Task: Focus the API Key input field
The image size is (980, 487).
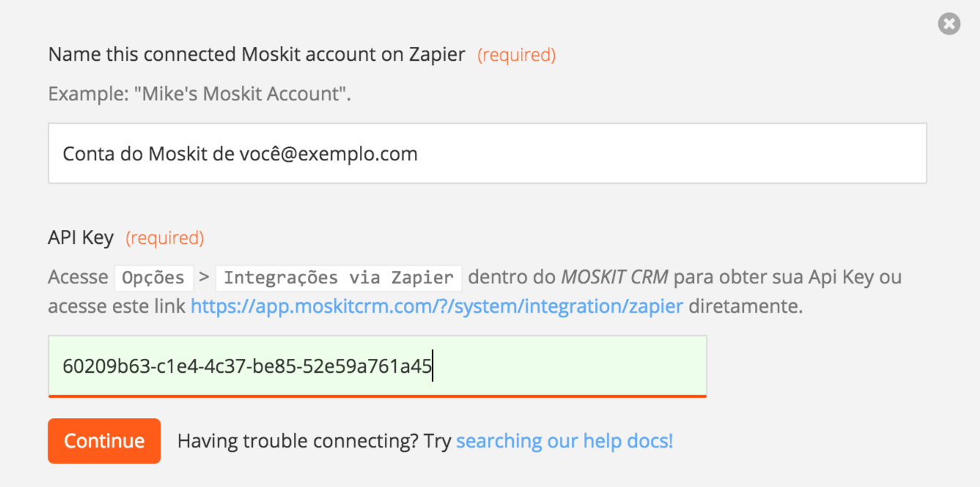Action: (377, 366)
